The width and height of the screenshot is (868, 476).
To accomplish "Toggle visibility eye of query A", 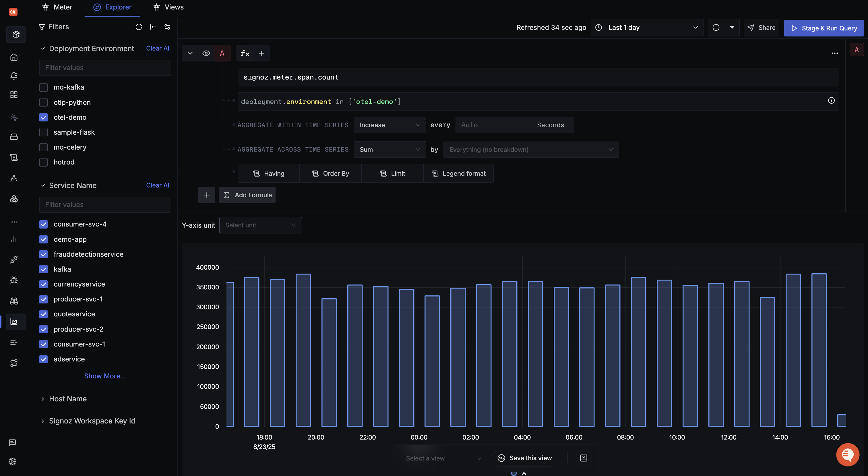I will (206, 53).
